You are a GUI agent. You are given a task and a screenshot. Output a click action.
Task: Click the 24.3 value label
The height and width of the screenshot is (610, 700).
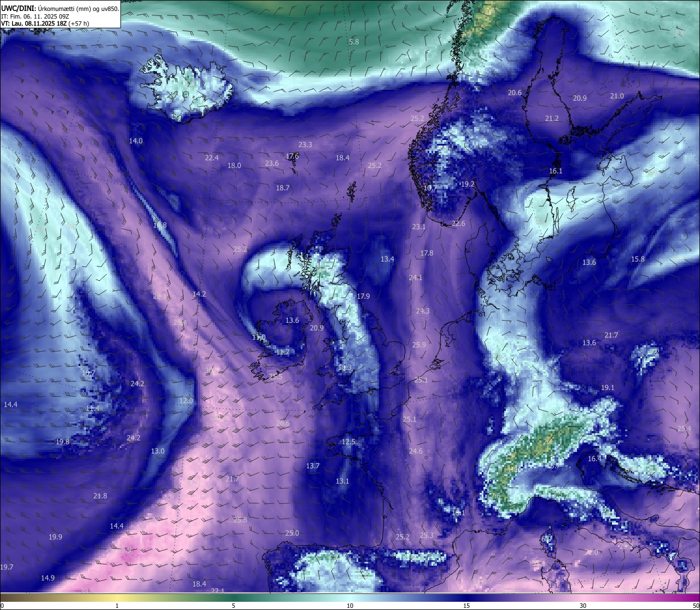[x=423, y=311]
